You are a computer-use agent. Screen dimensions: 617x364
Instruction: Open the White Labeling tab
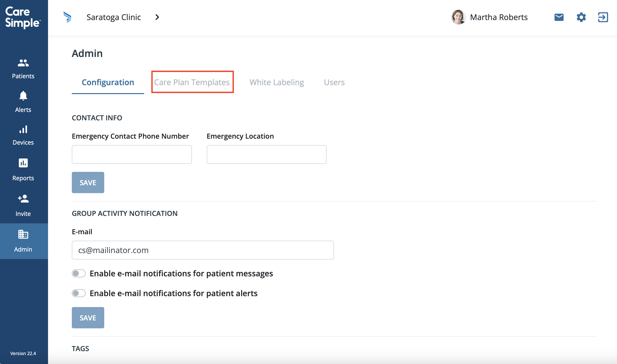coord(277,82)
